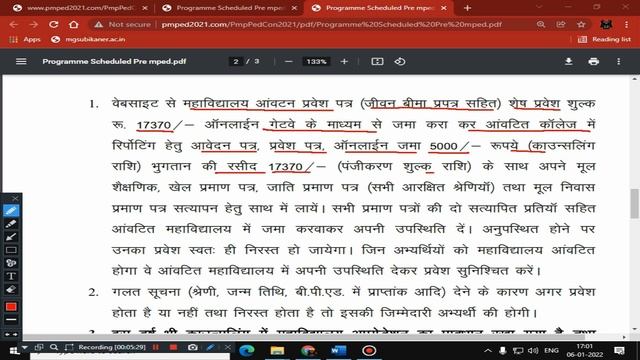
Task: Download the PDF file
Action: pos(568,61)
